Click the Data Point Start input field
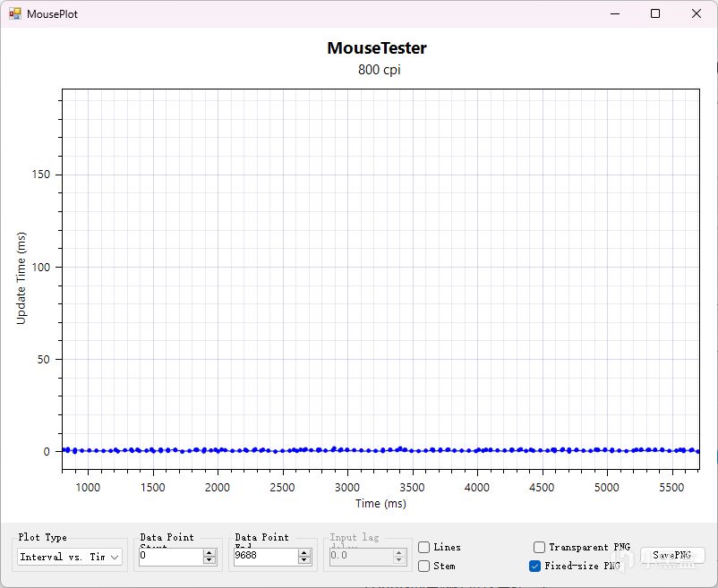The width and height of the screenshot is (718, 588). click(x=171, y=557)
